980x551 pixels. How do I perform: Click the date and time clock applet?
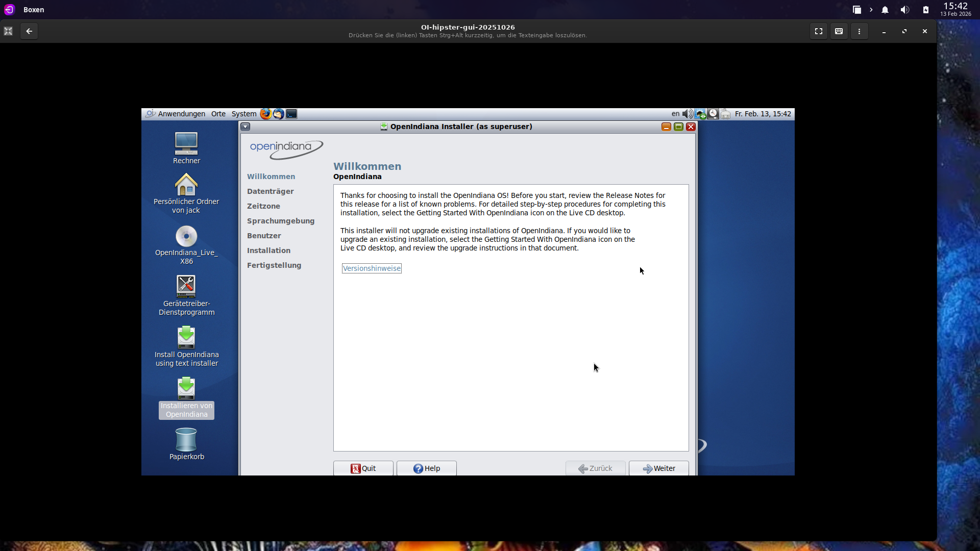[x=763, y=114]
